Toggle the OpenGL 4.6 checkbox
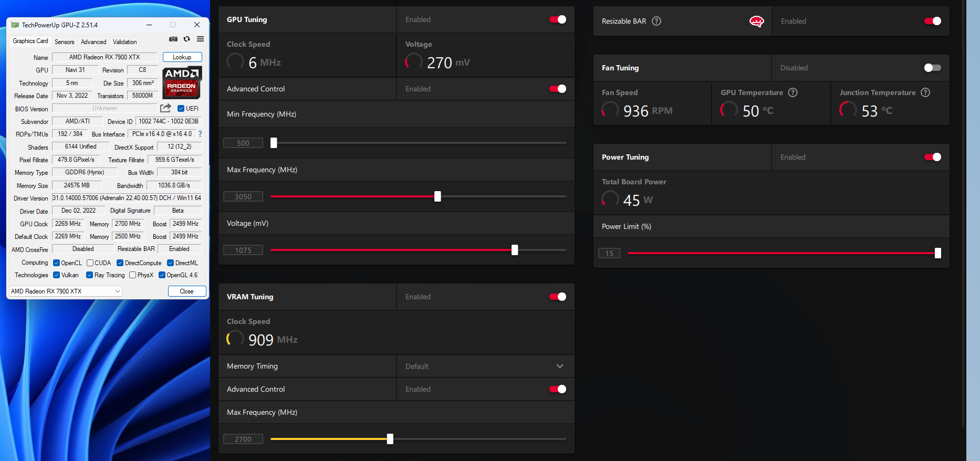The width and height of the screenshot is (980, 461). pyautogui.click(x=162, y=275)
